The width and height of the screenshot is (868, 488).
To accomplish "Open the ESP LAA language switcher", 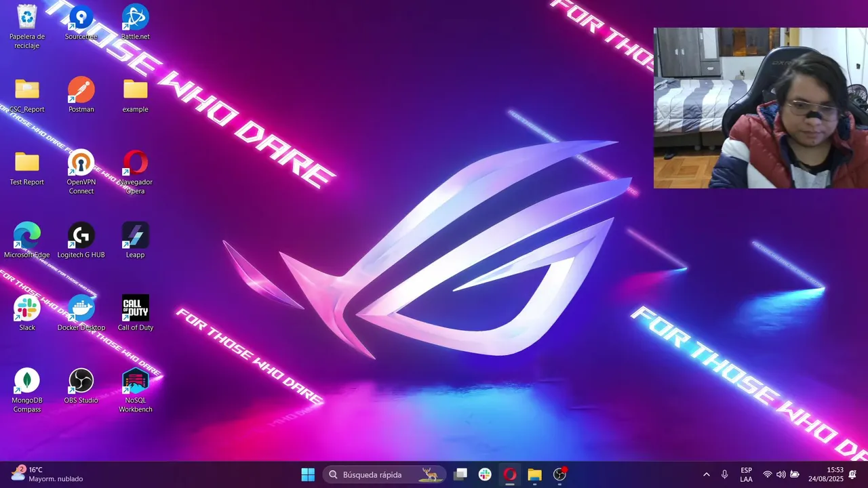I will click(x=746, y=474).
